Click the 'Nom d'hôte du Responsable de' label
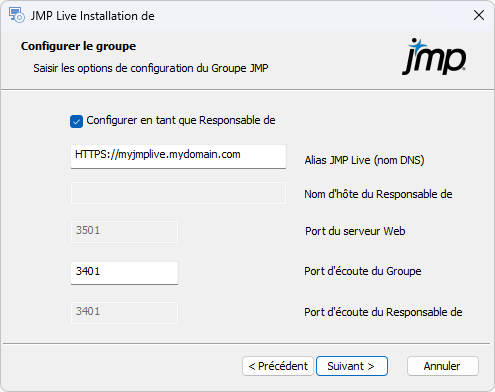495x392 pixels. point(378,194)
